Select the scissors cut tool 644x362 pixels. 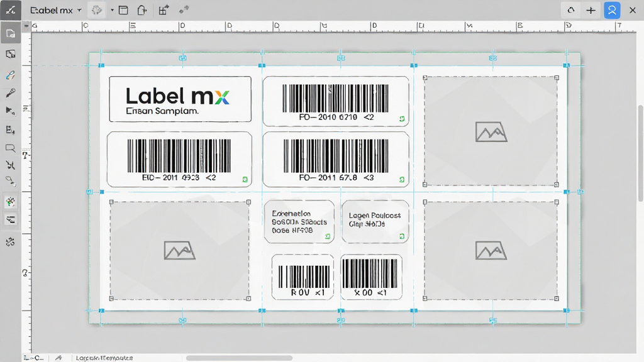[11, 165]
